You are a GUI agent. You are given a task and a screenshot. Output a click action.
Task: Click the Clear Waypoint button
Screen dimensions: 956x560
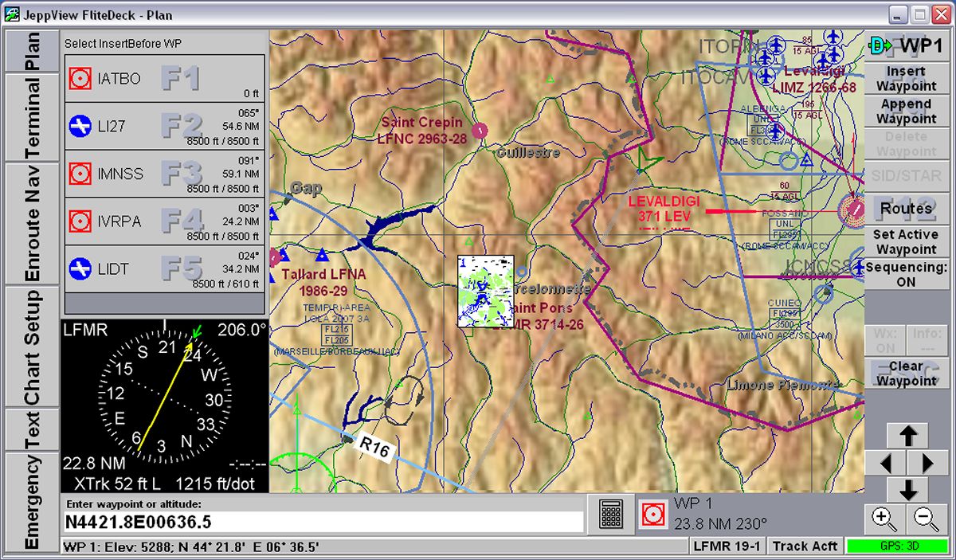(907, 374)
